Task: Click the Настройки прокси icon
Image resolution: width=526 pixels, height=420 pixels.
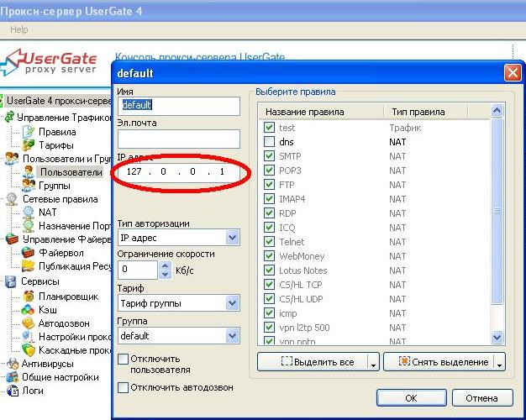Action: coord(29,337)
